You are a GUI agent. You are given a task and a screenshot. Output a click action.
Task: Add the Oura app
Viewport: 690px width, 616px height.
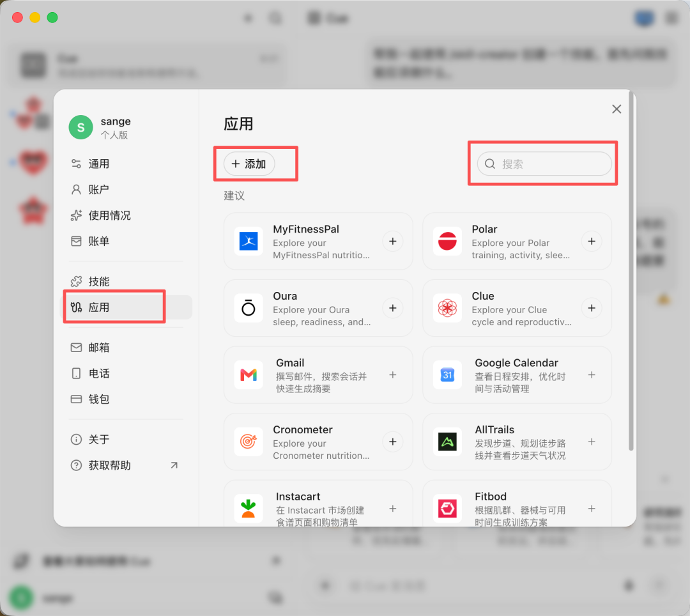(392, 308)
